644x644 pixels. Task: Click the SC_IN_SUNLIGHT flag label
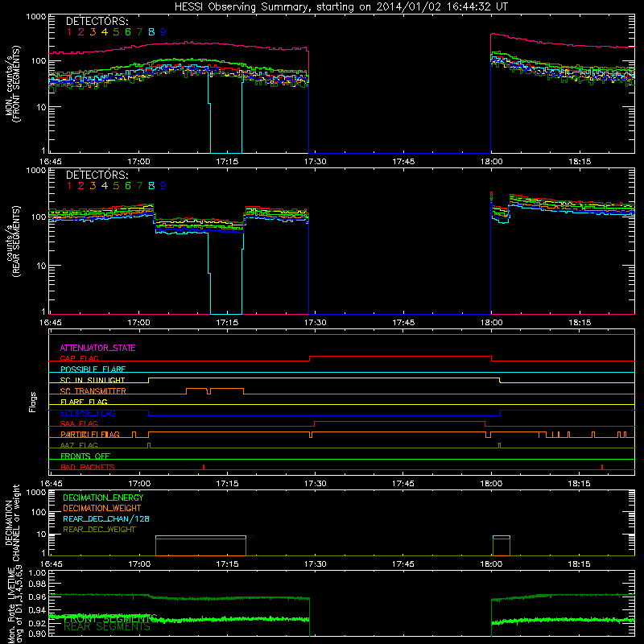[x=93, y=380]
